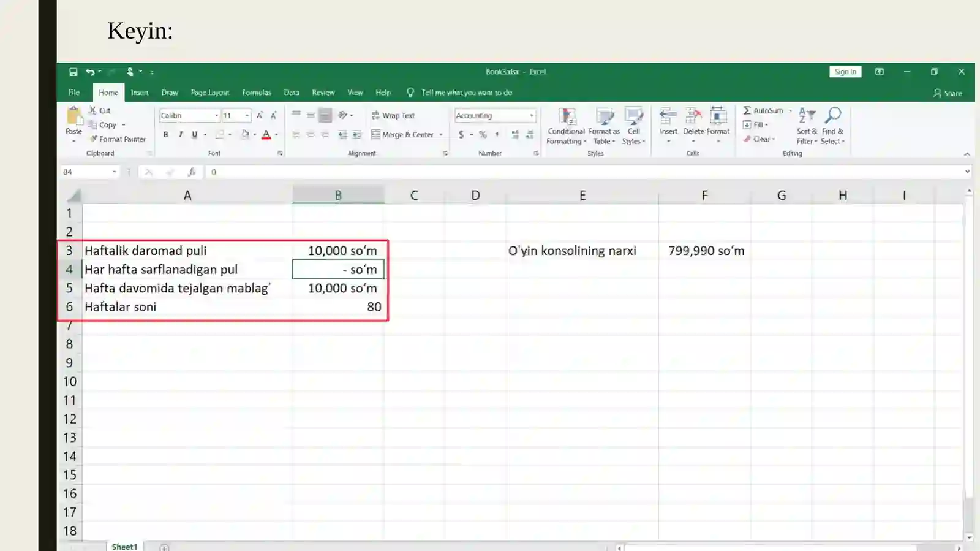Toggle Bold formatting

point(165,134)
